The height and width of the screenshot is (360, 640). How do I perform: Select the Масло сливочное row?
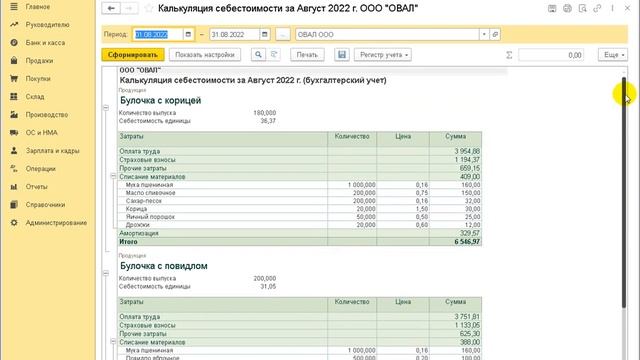point(300,193)
